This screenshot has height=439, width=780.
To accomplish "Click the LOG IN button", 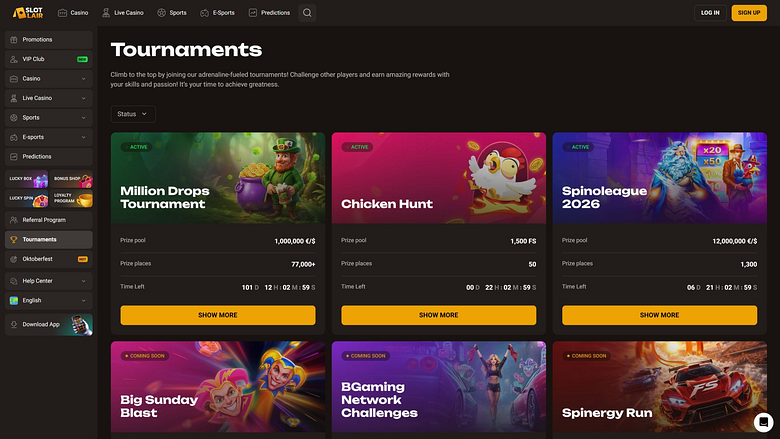I will [710, 13].
